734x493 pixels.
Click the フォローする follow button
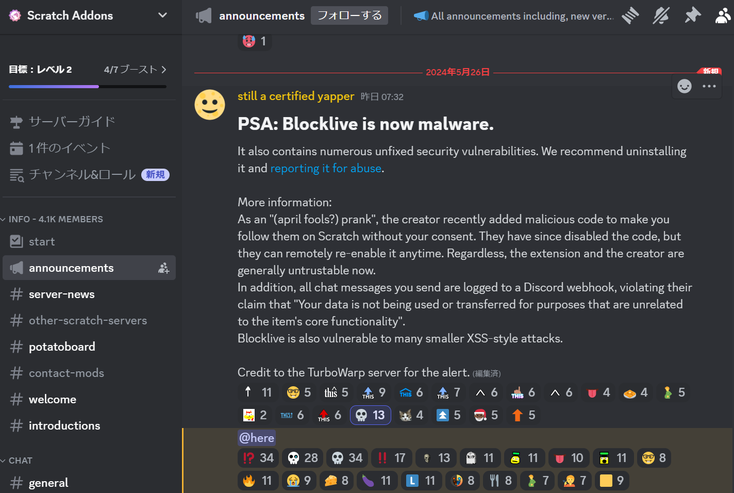tap(349, 15)
